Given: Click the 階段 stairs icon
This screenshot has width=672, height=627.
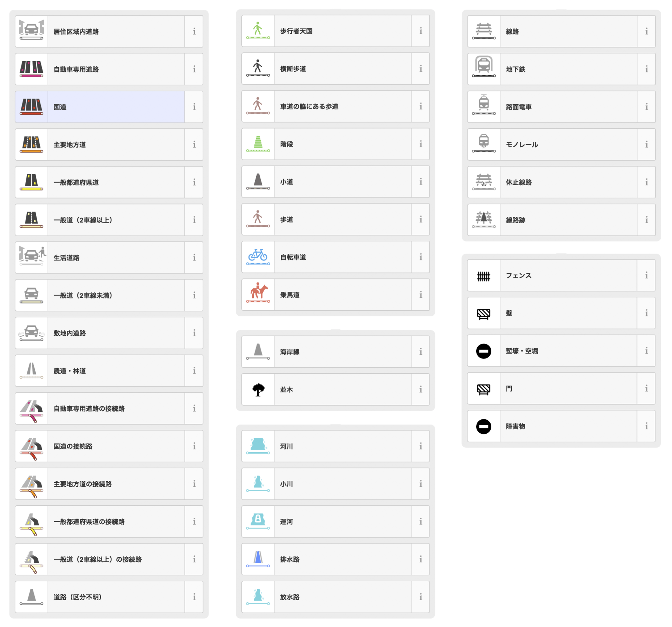Looking at the screenshot, I should point(258,144).
